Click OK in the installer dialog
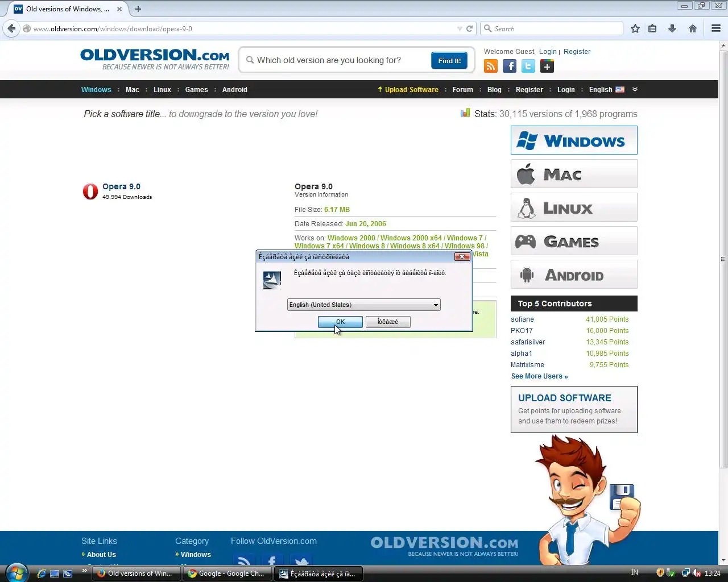Image resolution: width=728 pixels, height=582 pixels. 340,322
